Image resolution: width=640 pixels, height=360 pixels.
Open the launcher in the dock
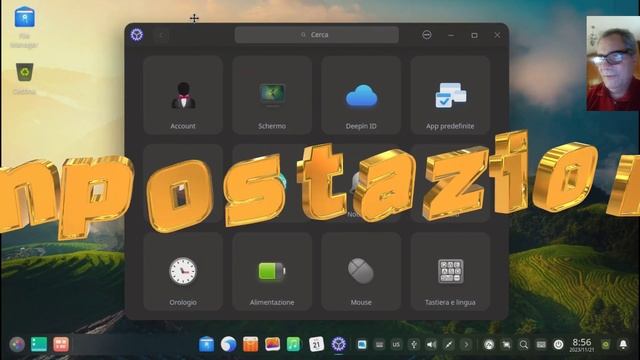coord(17,344)
